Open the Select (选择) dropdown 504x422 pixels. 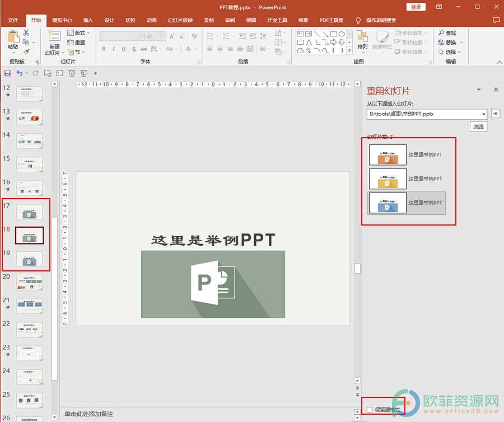coord(450,51)
